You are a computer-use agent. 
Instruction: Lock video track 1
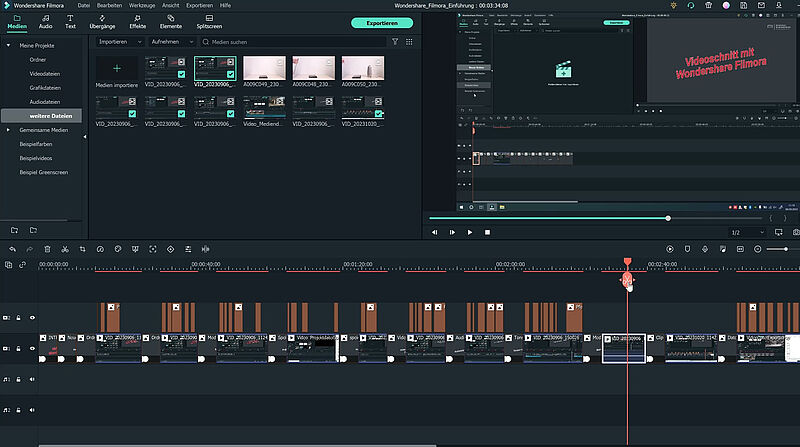tap(18, 349)
